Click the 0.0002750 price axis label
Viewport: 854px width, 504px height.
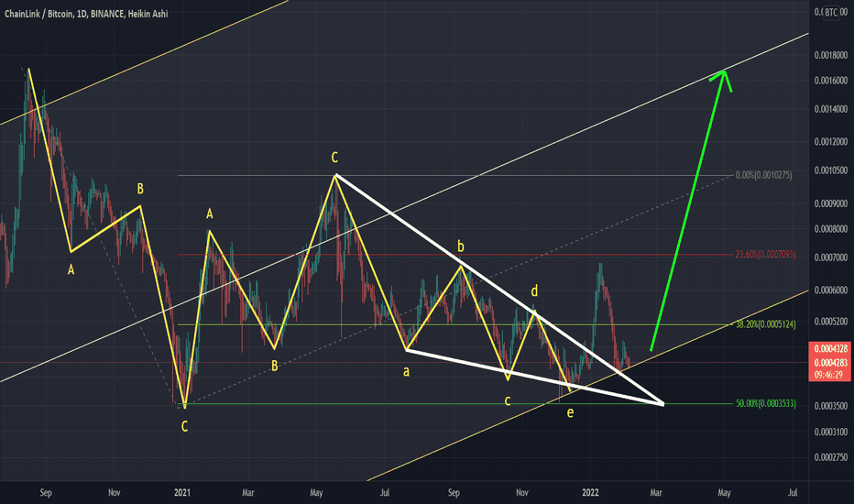831,457
